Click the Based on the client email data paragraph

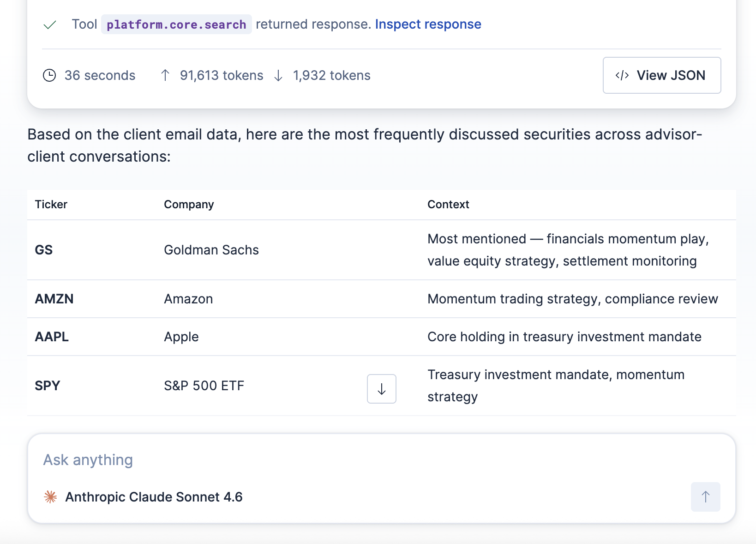[365, 145]
